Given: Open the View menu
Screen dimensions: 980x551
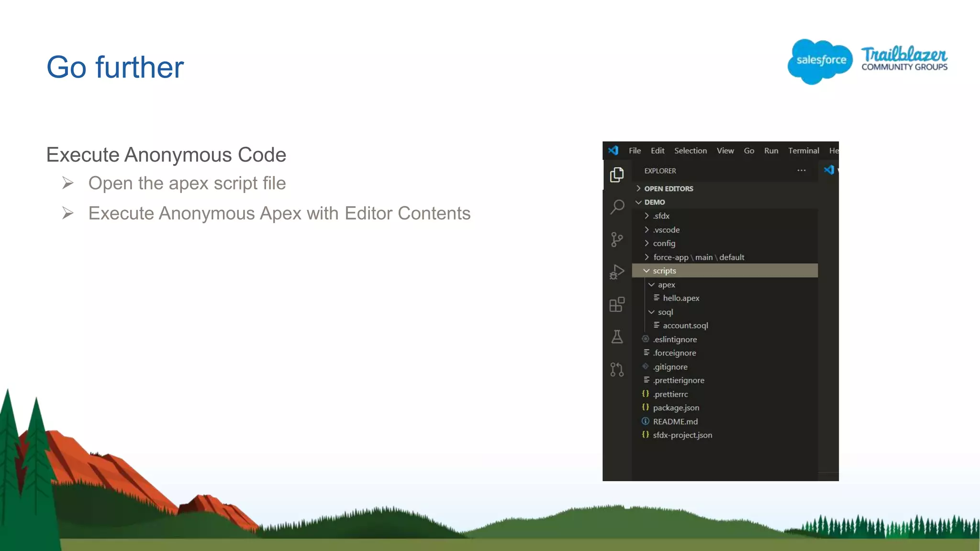Looking at the screenshot, I should [725, 150].
